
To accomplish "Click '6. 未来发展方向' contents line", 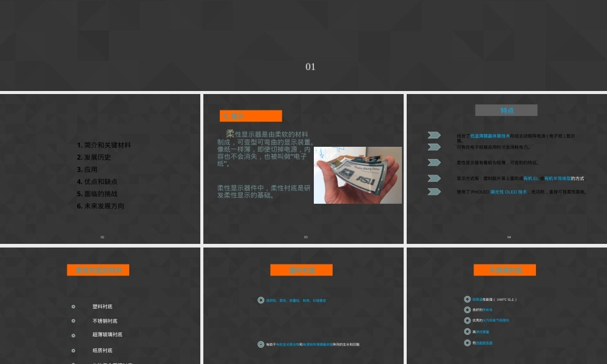I will (x=100, y=206).
